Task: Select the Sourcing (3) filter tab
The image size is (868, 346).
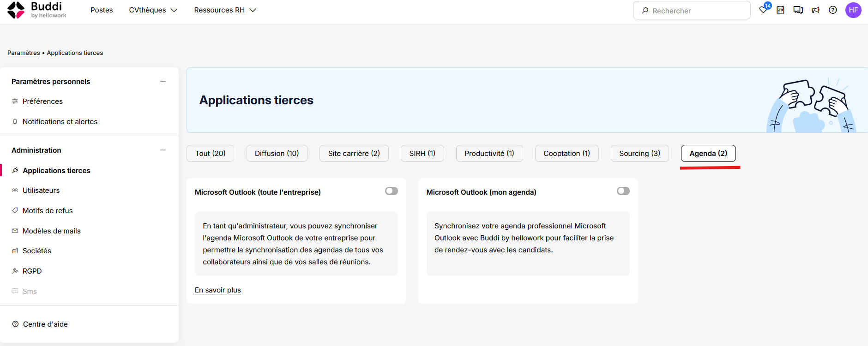Action: point(639,153)
